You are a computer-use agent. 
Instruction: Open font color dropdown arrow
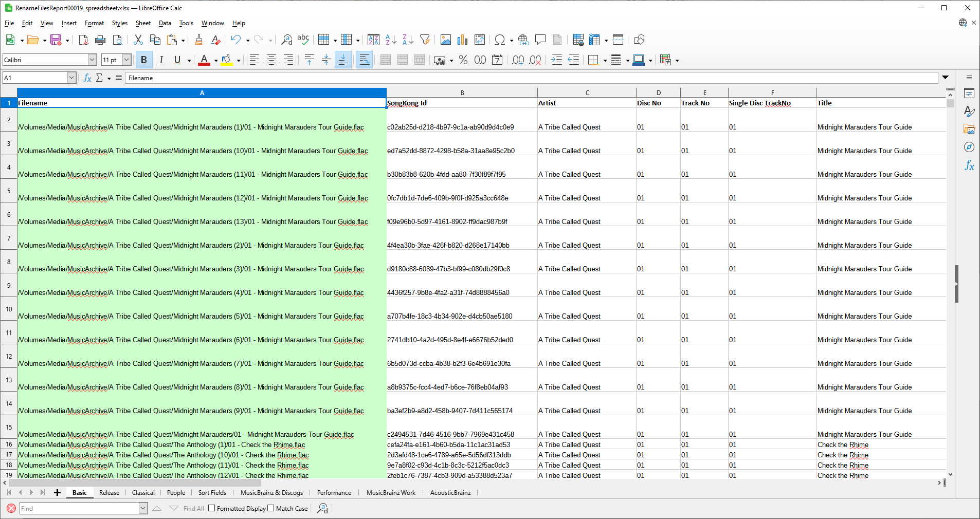coord(216,61)
